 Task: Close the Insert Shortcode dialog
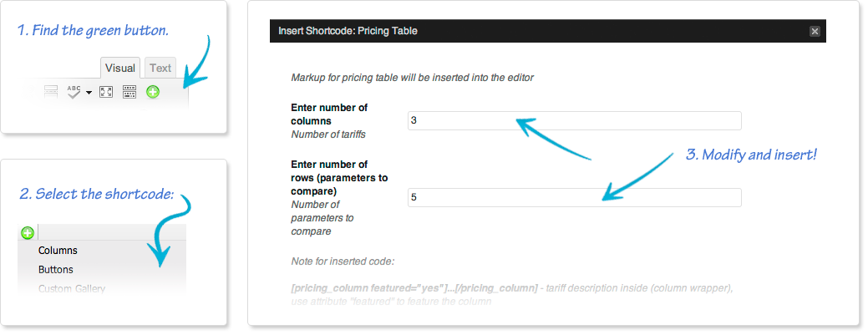815,32
